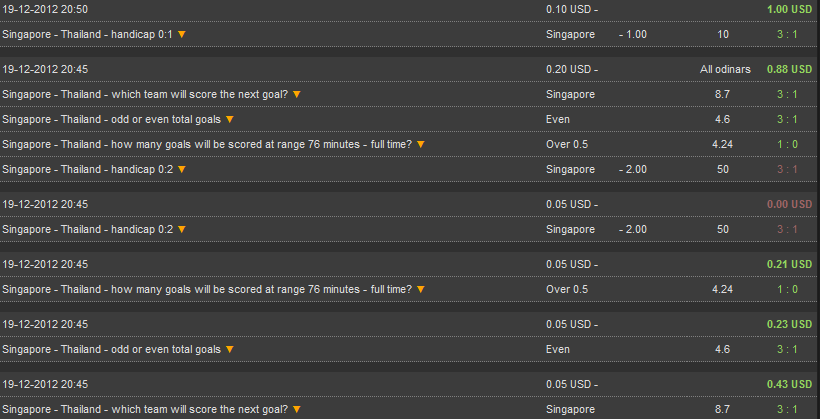Open orange arrow by handicap 0:2 in 0.88 USD bet
This screenshot has height=419, width=820.
181,169
